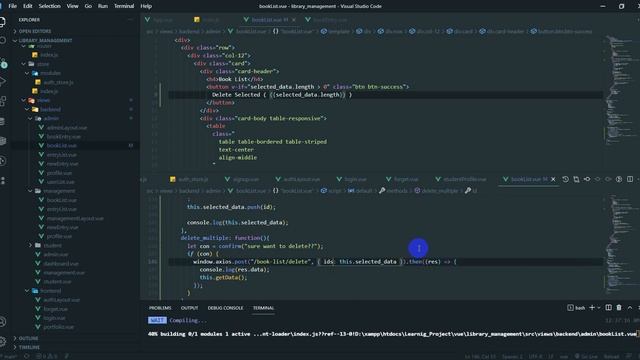The image size is (640, 360).
Task: Open the Run and Debug view
Action: 2,81
